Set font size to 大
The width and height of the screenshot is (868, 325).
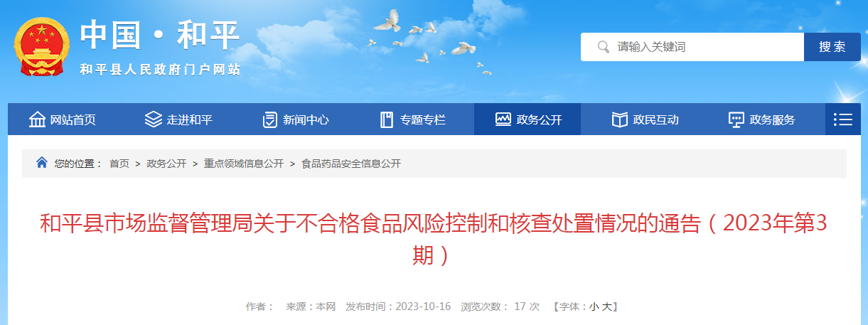pos(606,307)
